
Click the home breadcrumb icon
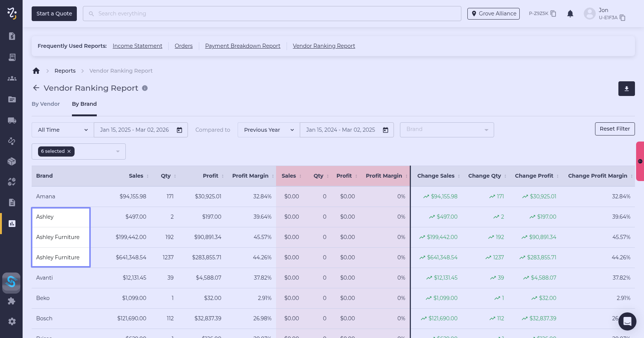pos(36,71)
